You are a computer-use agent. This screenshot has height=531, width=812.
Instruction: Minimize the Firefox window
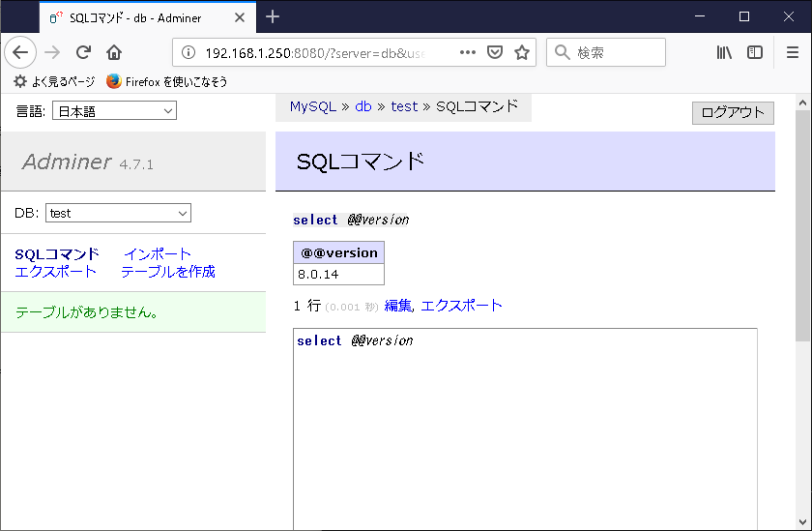(x=700, y=16)
